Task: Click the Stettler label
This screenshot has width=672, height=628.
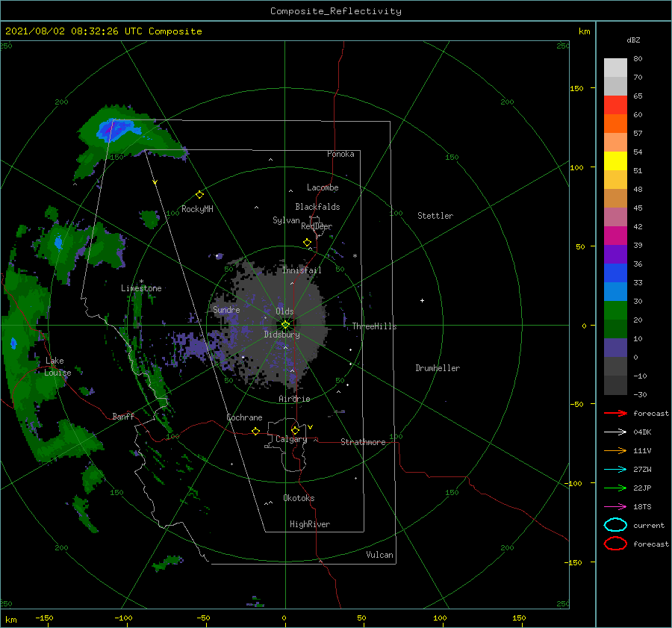Action: tap(435, 216)
